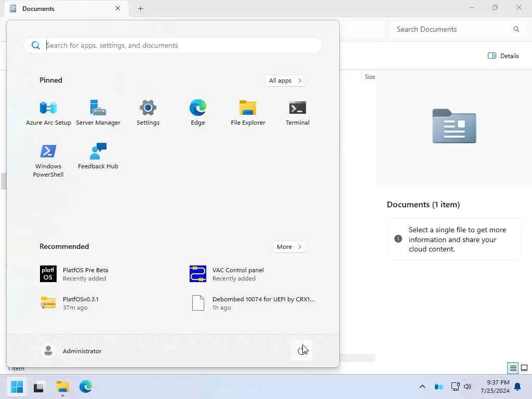Image resolution: width=532 pixels, height=399 pixels.
Task: Expand All apps list
Action: pyautogui.click(x=285, y=81)
